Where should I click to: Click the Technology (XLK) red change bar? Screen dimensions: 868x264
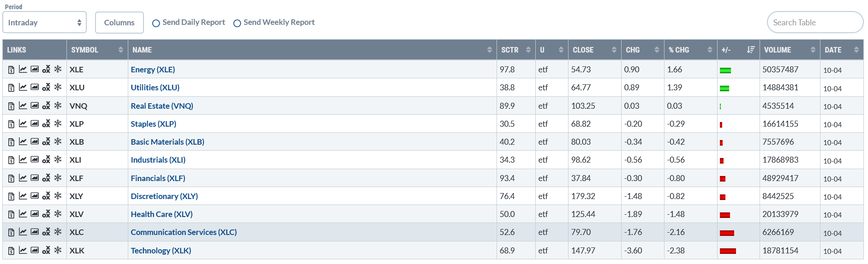tap(728, 251)
